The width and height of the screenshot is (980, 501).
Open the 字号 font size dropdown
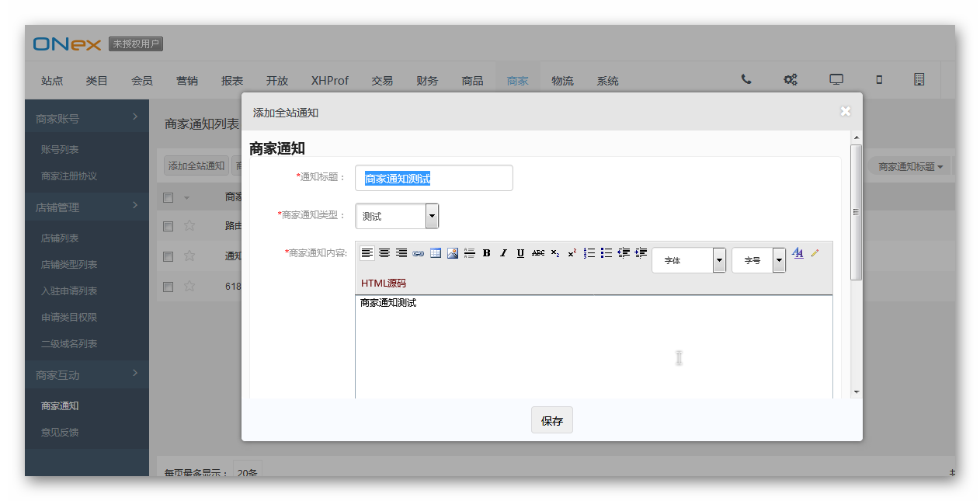(x=759, y=260)
